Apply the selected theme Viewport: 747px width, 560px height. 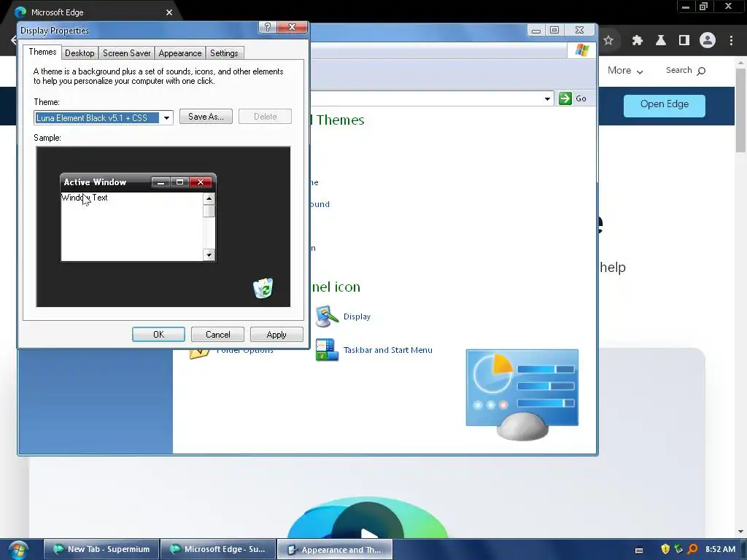pos(276,334)
